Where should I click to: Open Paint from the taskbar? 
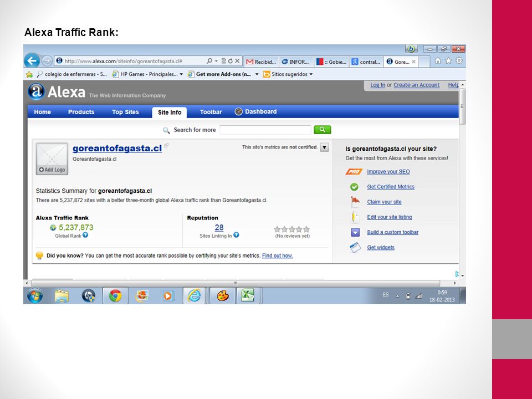point(223,296)
